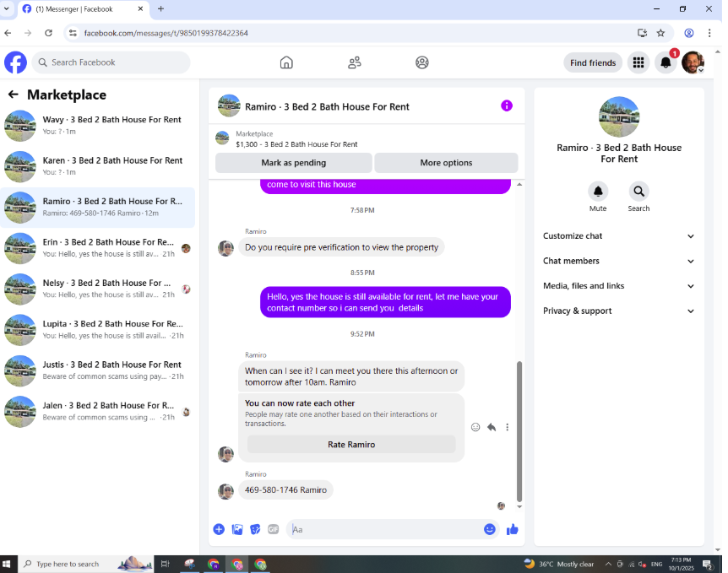This screenshot has height=573, width=728.
Task: Send a thumbs-up like
Action: coord(512,529)
